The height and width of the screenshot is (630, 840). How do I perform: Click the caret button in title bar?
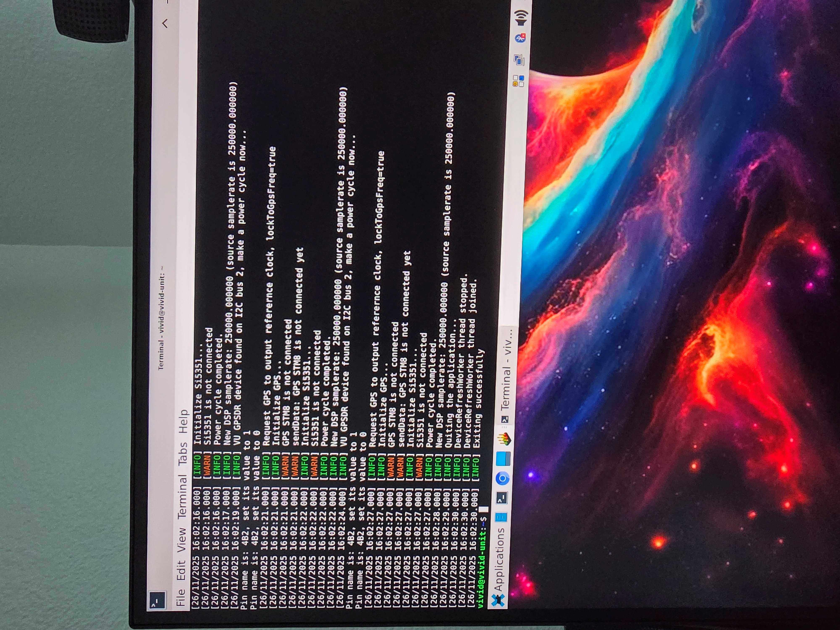pyautogui.click(x=164, y=24)
